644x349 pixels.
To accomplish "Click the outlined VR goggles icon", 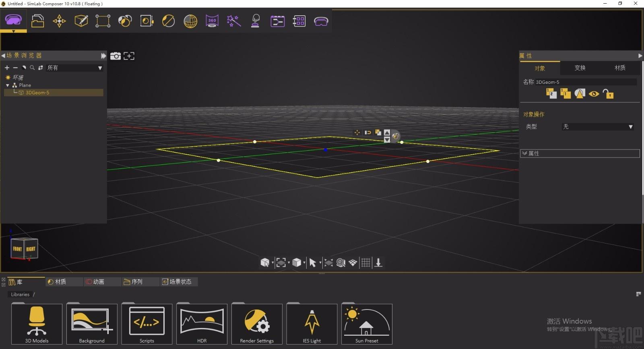I will pos(321,21).
